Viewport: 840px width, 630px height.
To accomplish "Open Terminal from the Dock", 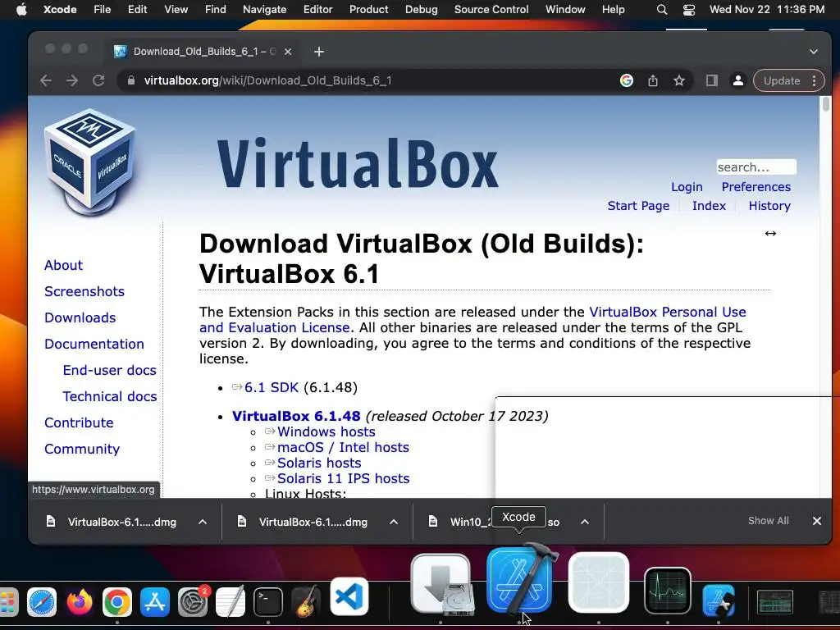I will (268, 601).
